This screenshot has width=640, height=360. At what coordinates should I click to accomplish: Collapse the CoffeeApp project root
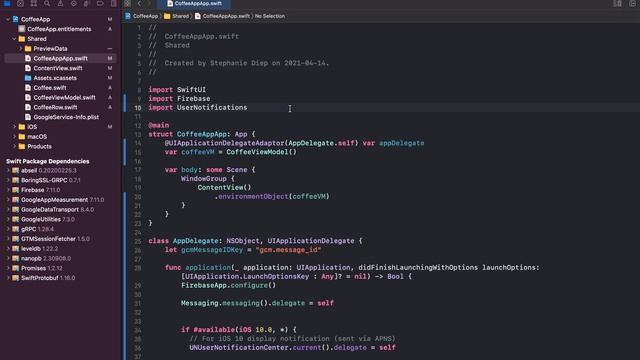(x=8, y=19)
